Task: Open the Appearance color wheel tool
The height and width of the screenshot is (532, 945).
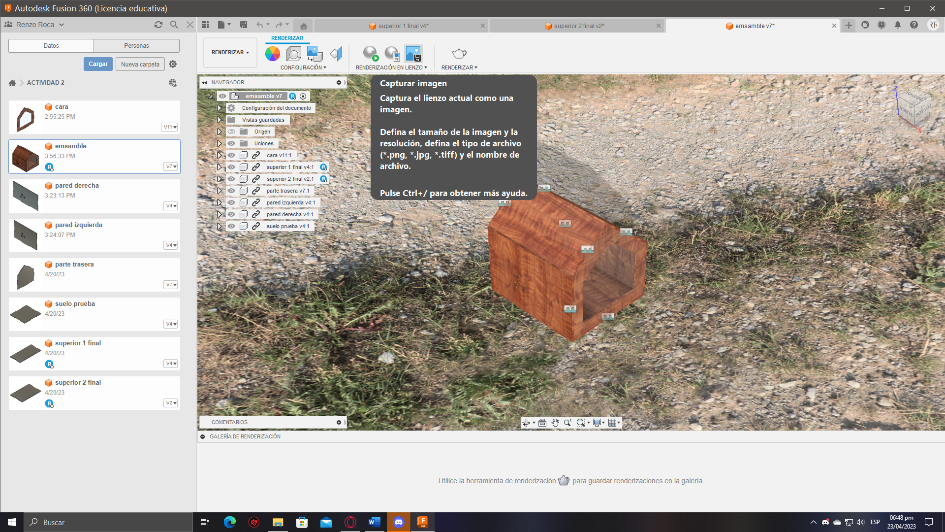Action: coord(272,54)
